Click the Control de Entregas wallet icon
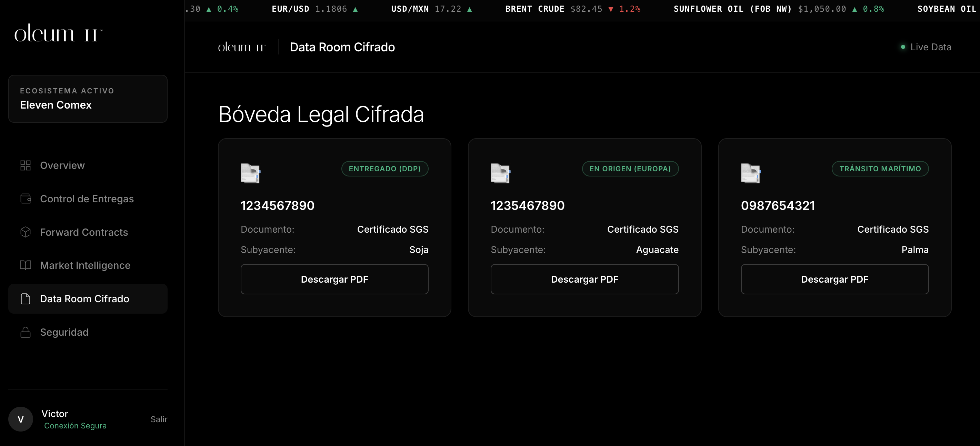This screenshot has height=446, width=980. (x=26, y=199)
